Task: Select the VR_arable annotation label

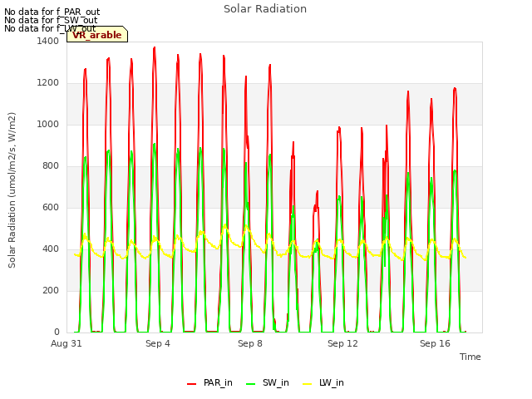Action: [97, 35]
